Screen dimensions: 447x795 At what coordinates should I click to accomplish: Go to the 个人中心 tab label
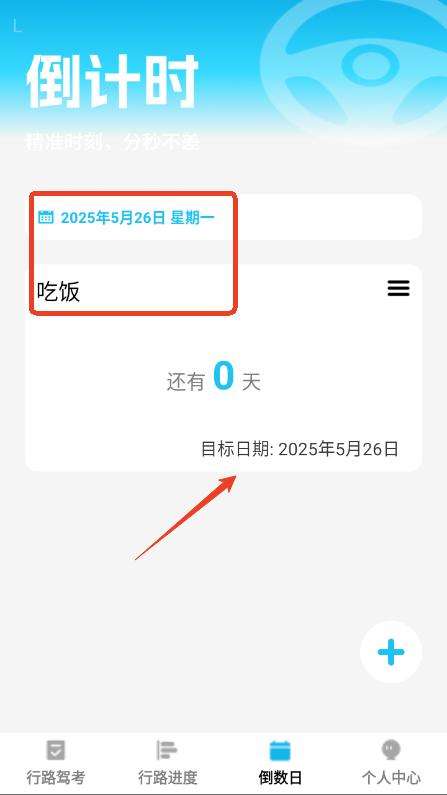pos(391,777)
